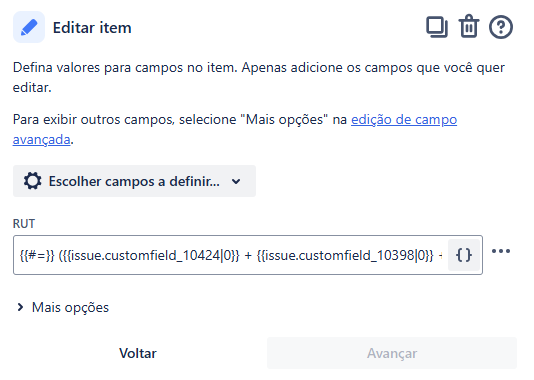Open the three-dot menu next to RUT field
Image resolution: width=534 pixels, height=380 pixels.
point(501,251)
